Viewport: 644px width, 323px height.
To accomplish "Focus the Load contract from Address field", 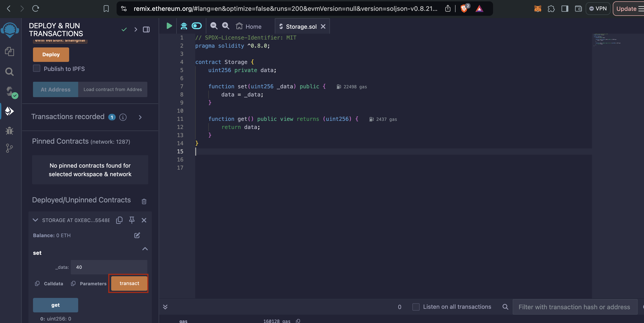I will click(x=113, y=89).
